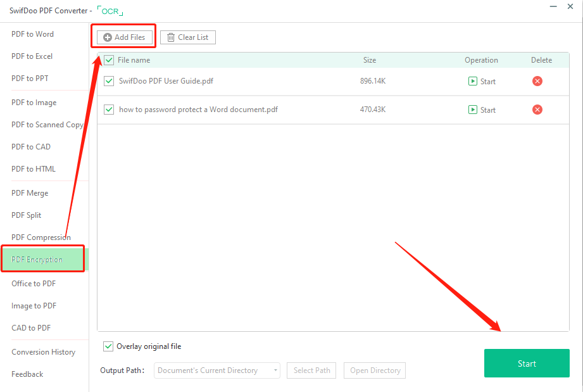This screenshot has height=392, width=583.
Task: Uncheck the password protect Word document checkbox
Action: point(109,110)
